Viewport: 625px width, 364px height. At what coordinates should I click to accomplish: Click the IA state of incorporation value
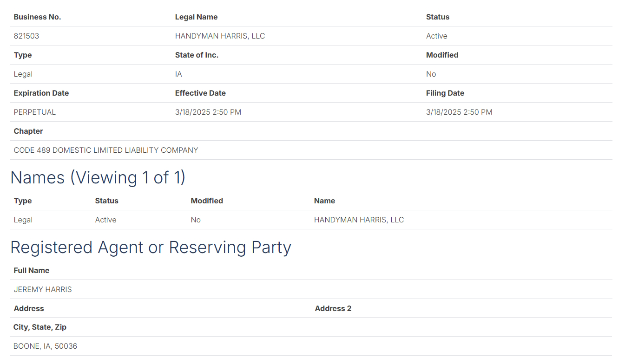[178, 74]
